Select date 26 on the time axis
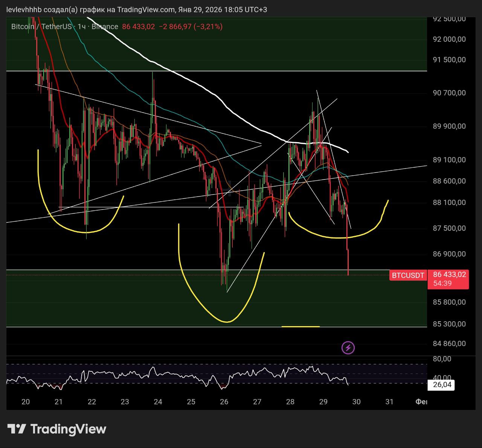 [224, 402]
